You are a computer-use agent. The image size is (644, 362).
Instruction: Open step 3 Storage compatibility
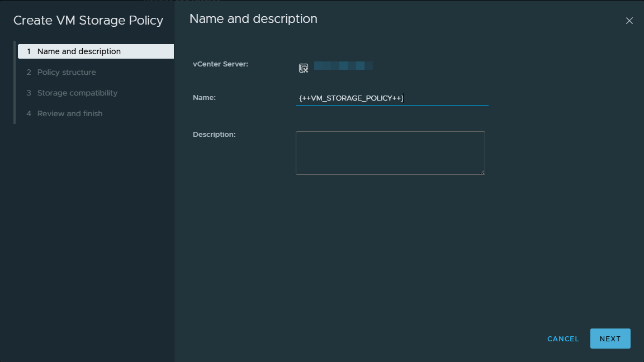click(x=77, y=93)
